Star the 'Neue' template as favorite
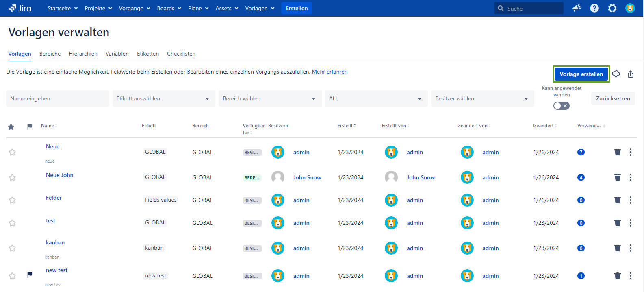The width and height of the screenshot is (644, 292). point(12,152)
